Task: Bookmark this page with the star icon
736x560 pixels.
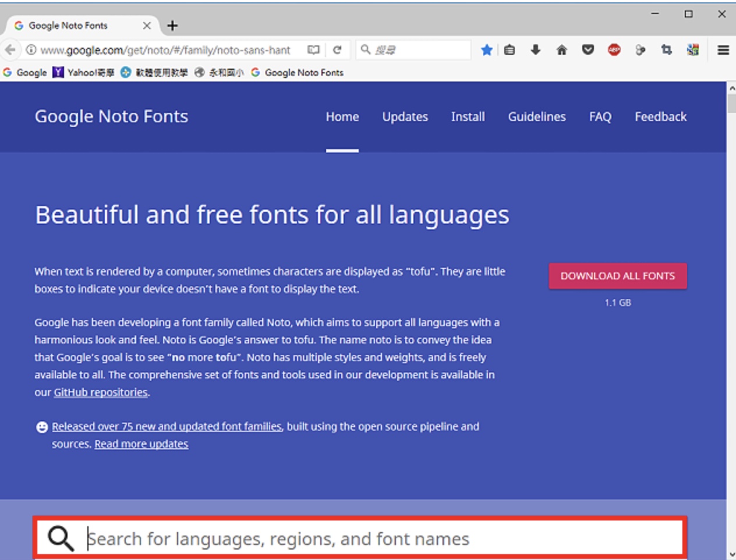Action: coord(487,50)
